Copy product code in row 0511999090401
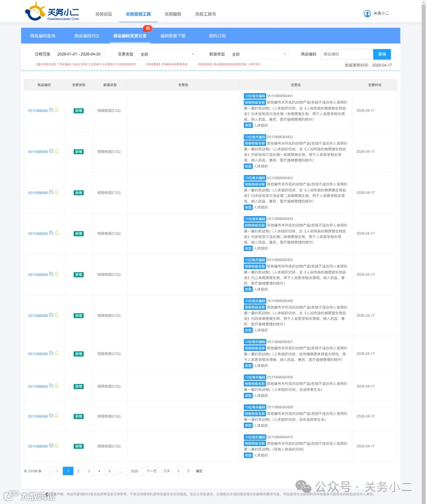426x504 pixels. [x=51, y=110]
